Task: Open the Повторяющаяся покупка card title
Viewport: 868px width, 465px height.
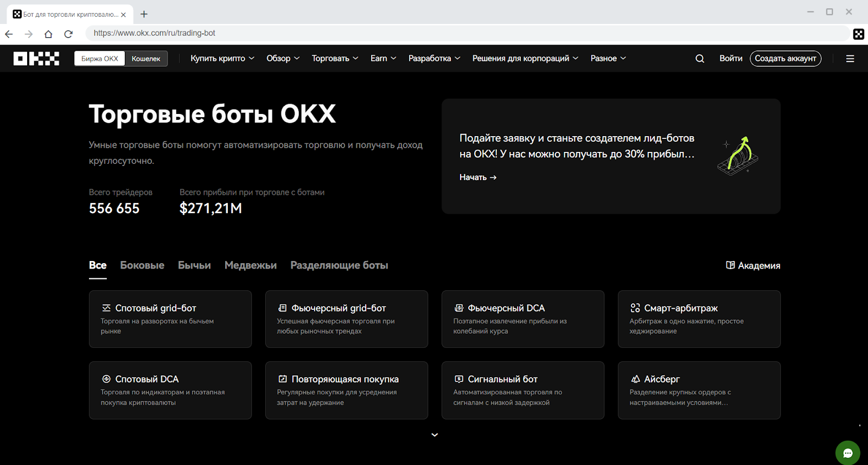Action: 345,379
